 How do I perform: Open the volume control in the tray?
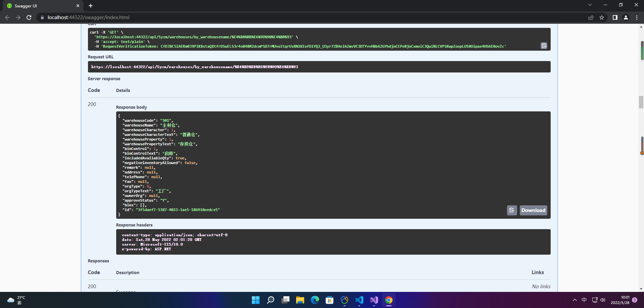tap(603, 300)
